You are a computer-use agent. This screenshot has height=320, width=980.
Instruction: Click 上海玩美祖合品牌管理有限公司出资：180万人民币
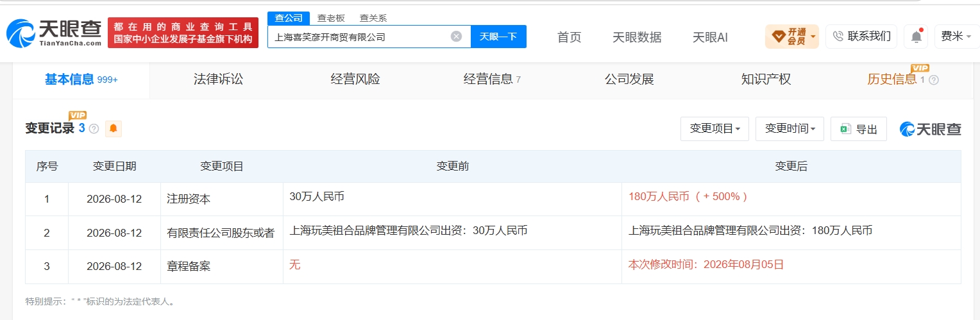(750, 231)
